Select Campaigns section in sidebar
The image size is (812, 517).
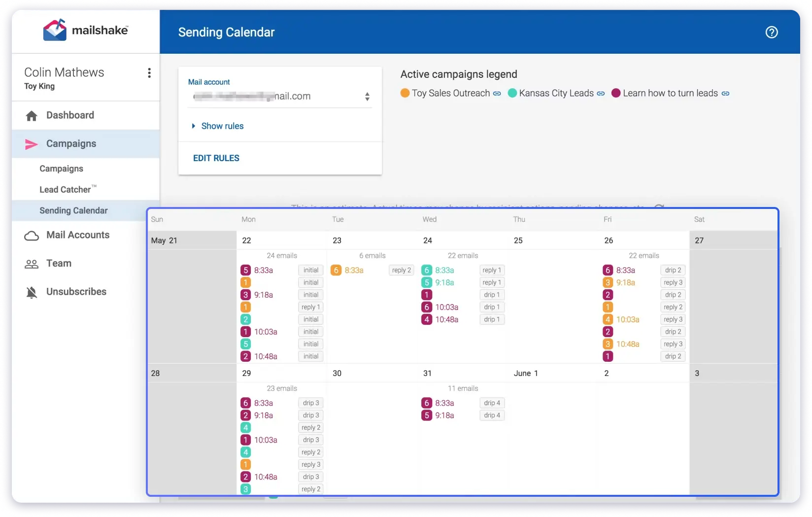86,144
